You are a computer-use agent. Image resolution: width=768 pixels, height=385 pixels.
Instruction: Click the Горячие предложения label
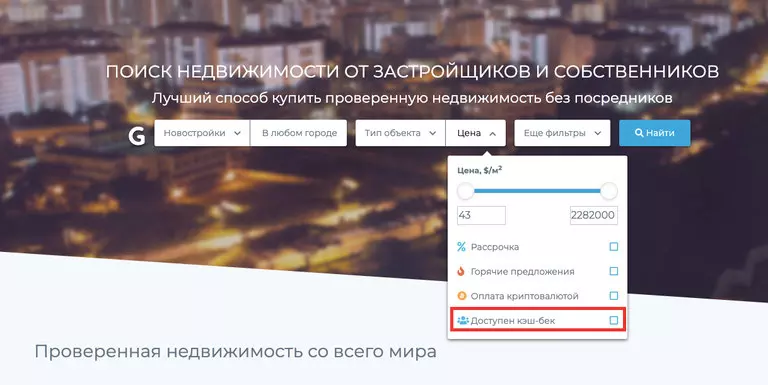point(523,272)
